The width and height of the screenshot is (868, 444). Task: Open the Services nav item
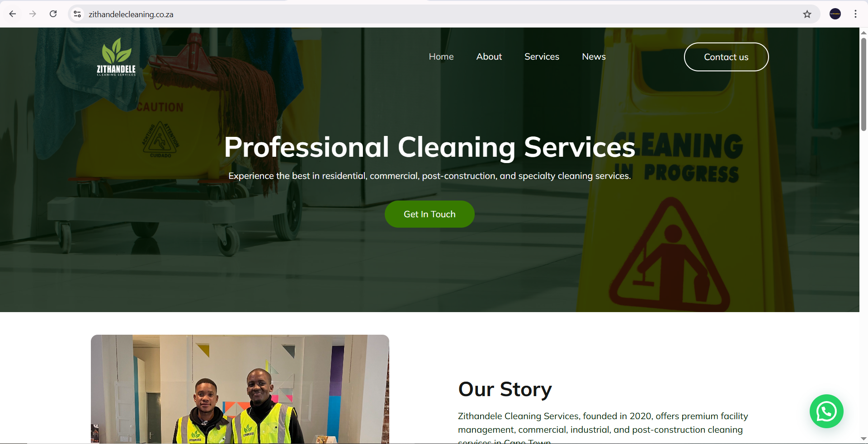pos(542,57)
